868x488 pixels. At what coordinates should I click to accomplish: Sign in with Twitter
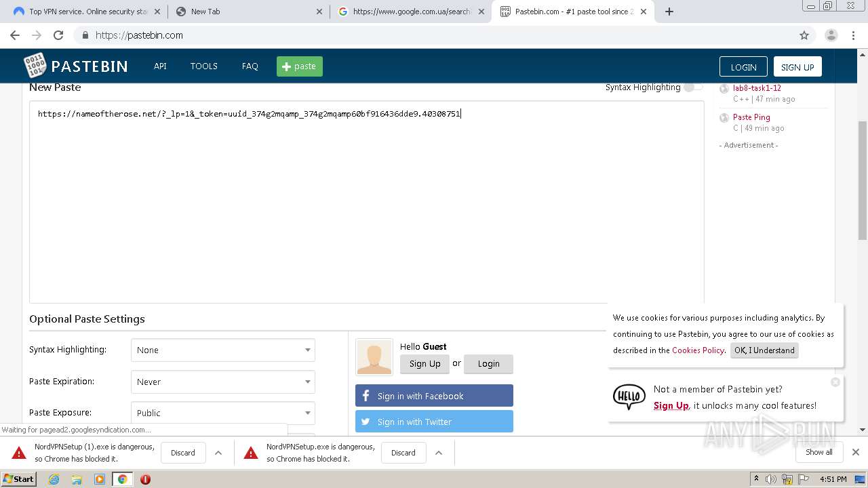434,422
